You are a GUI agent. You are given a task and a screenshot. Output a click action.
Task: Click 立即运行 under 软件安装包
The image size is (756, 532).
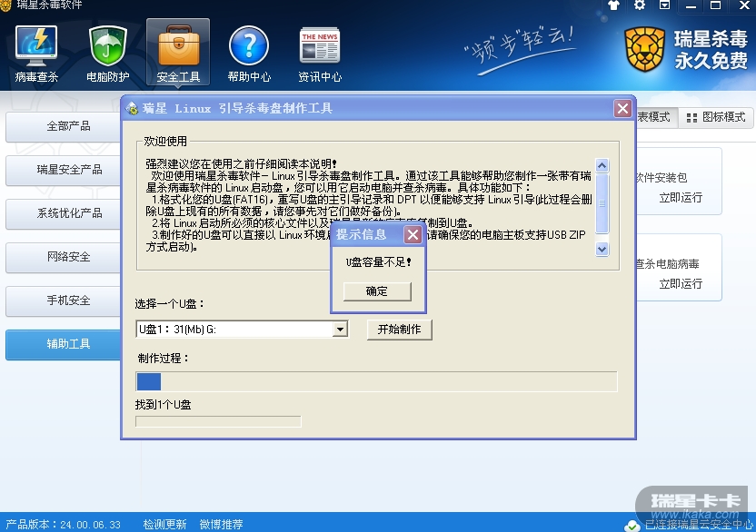[x=681, y=198]
